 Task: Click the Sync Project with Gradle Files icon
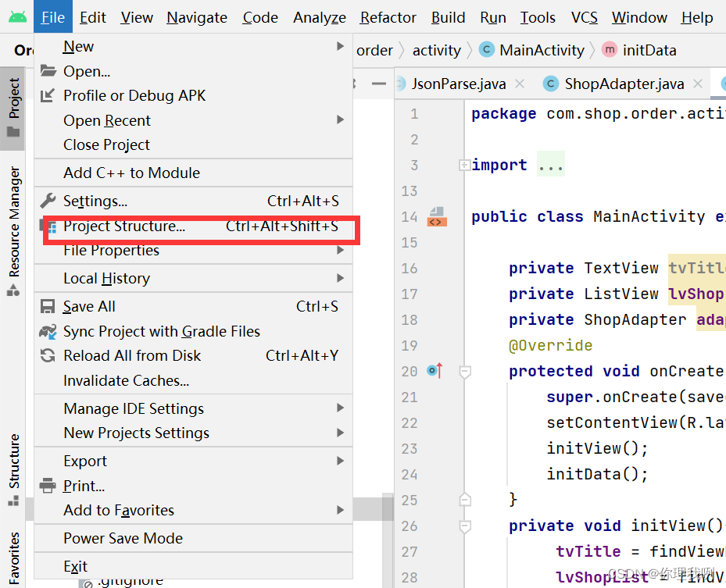[x=48, y=331]
